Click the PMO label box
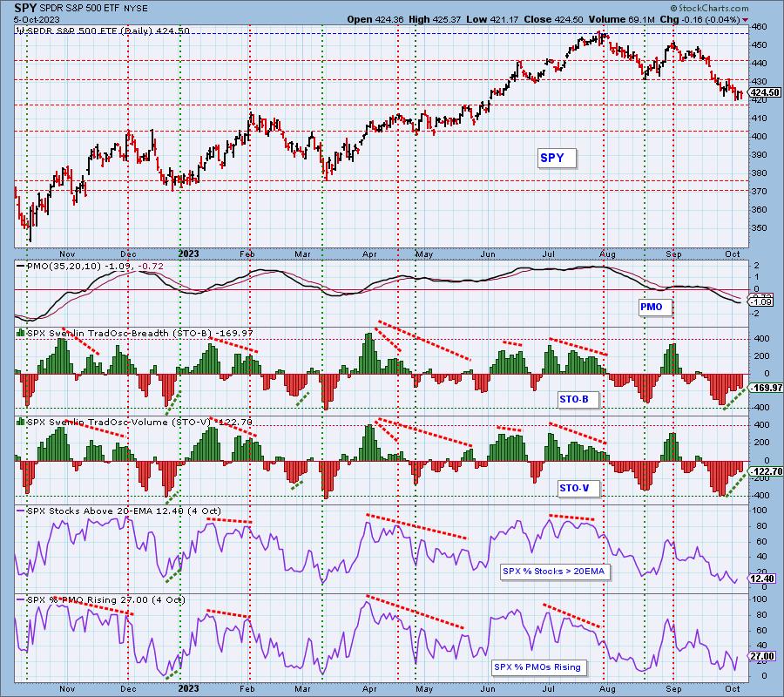 point(654,307)
